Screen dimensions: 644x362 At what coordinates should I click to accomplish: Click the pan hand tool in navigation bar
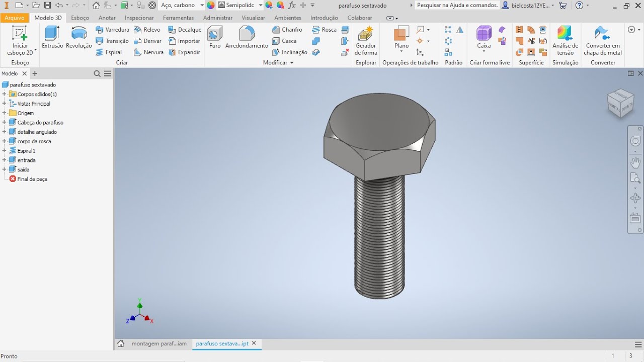tap(635, 162)
